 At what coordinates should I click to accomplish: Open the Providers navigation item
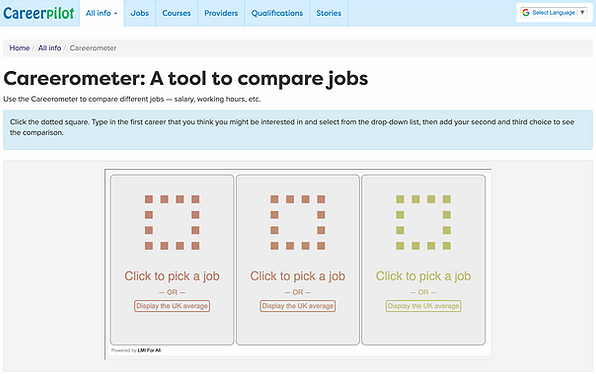click(x=221, y=13)
